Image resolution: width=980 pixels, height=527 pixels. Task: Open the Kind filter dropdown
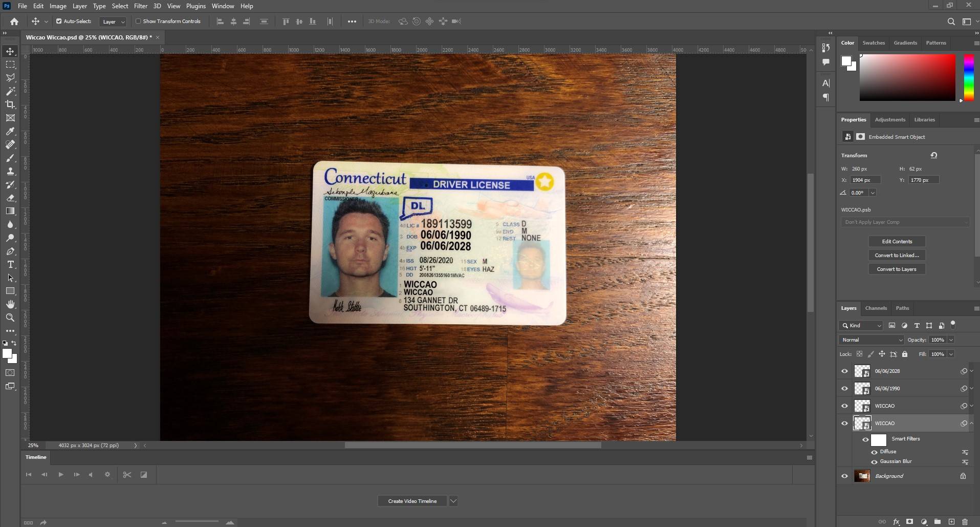(861, 326)
